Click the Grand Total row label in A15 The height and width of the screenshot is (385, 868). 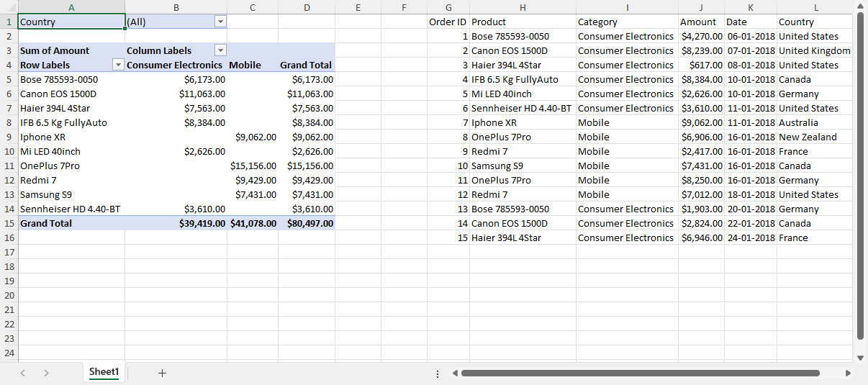[71, 223]
